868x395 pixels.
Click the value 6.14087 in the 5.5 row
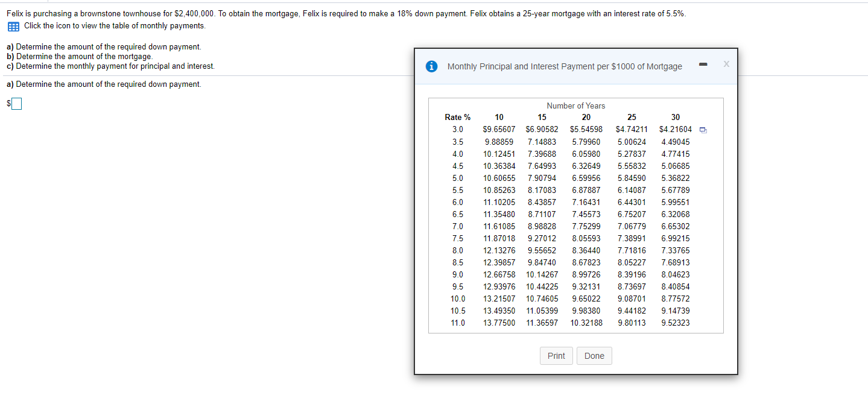(632, 190)
